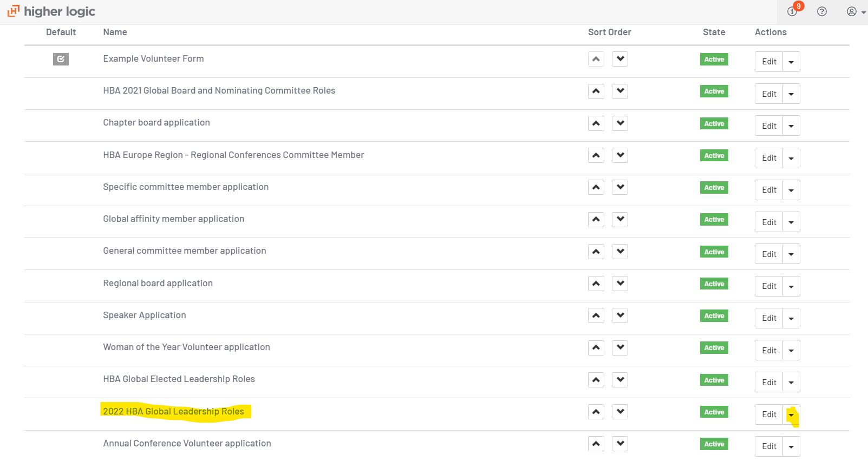Screen dimensions: 868x461
Task: Edit the Example Volunteer Form
Action: click(x=769, y=62)
